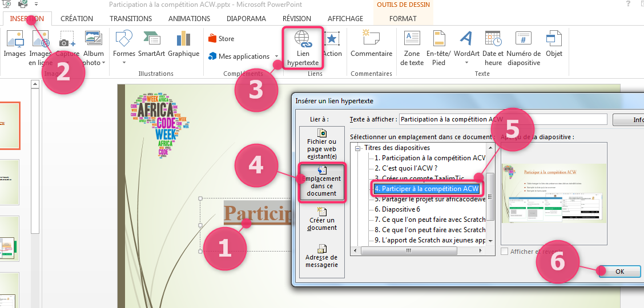Switch to the TRANSITIONS tab
The image size is (644, 308).
tap(131, 18)
